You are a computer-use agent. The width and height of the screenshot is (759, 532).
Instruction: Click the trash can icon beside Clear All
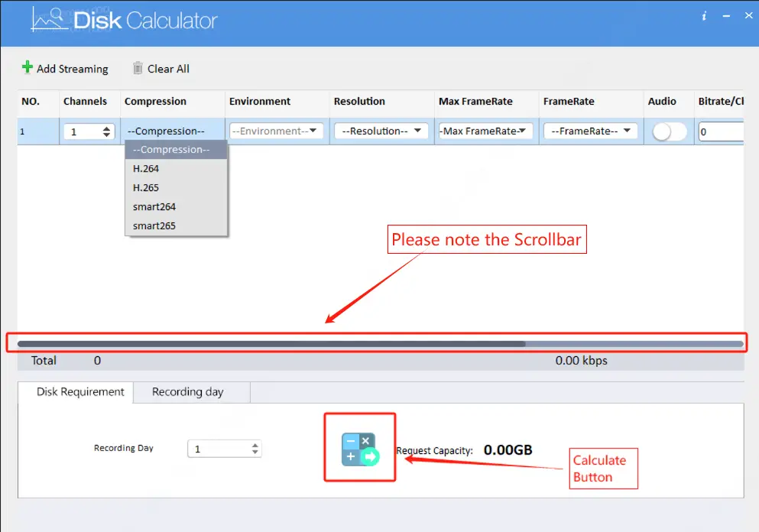point(139,69)
